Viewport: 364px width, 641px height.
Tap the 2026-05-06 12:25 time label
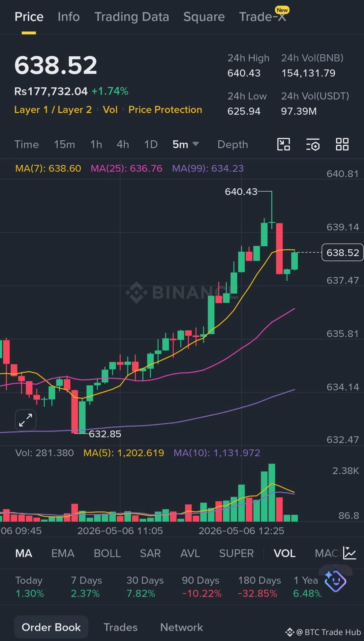pyautogui.click(x=241, y=531)
